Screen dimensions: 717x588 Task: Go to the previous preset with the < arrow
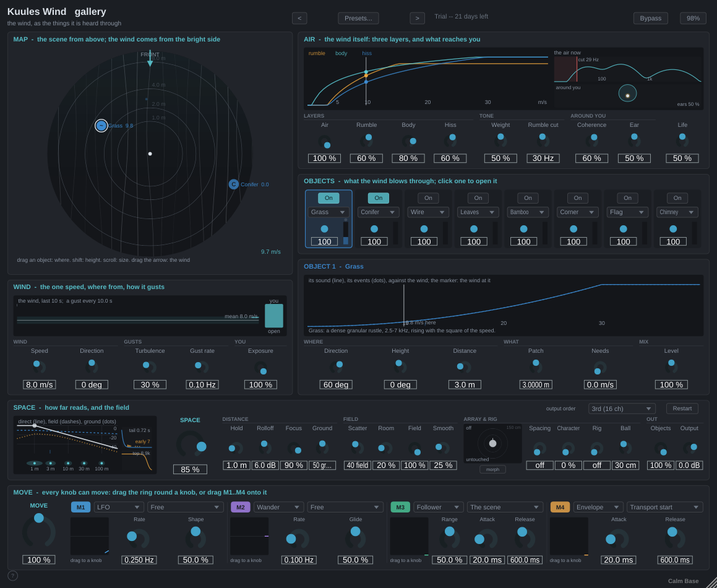pos(299,19)
